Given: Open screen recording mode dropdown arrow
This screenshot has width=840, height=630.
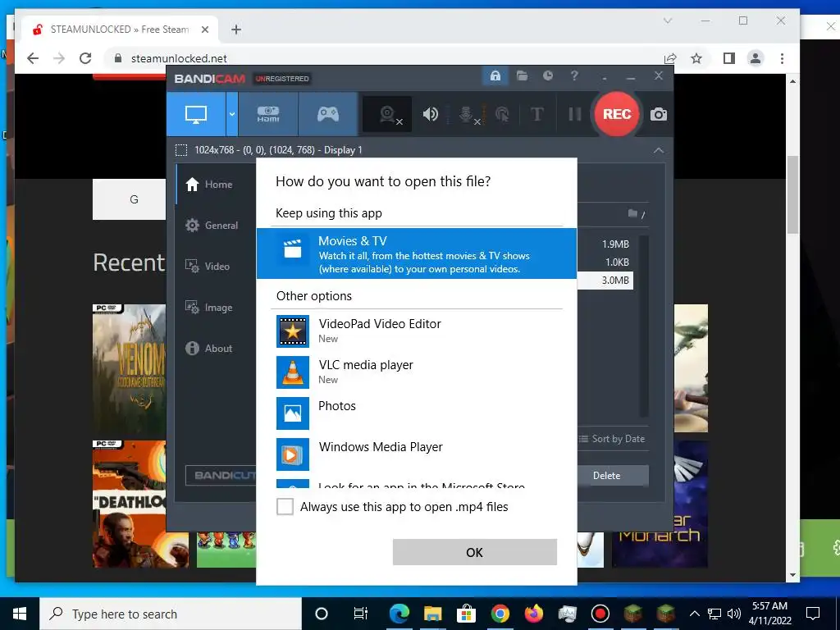Looking at the screenshot, I should click(x=232, y=114).
